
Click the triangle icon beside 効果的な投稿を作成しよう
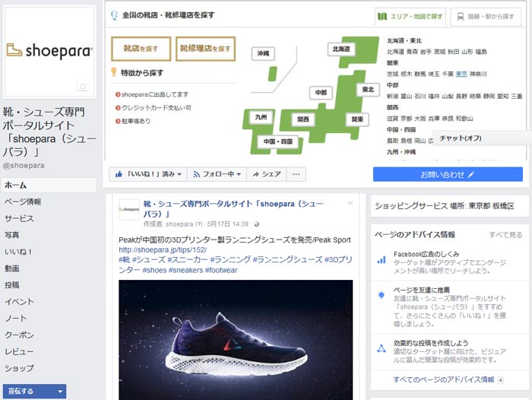[382, 349]
